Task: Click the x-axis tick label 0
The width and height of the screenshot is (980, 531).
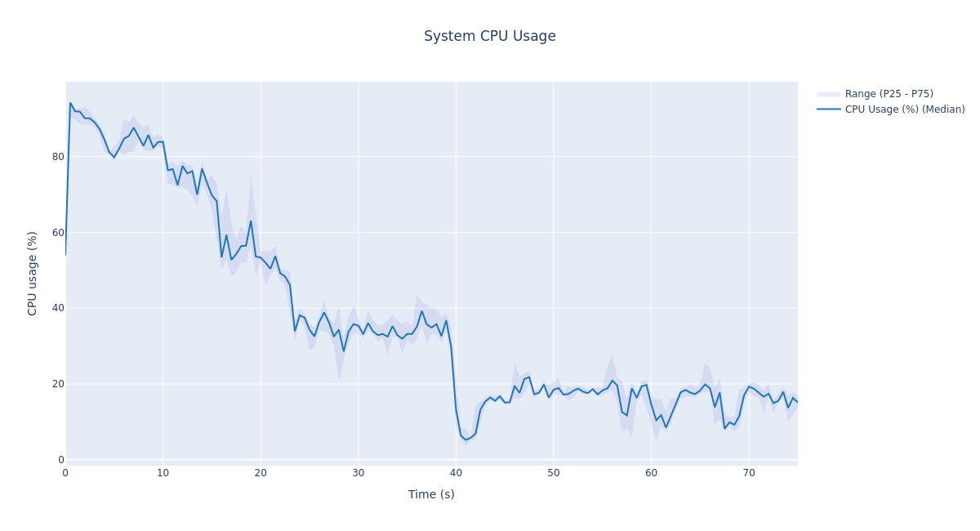Action: [65, 473]
